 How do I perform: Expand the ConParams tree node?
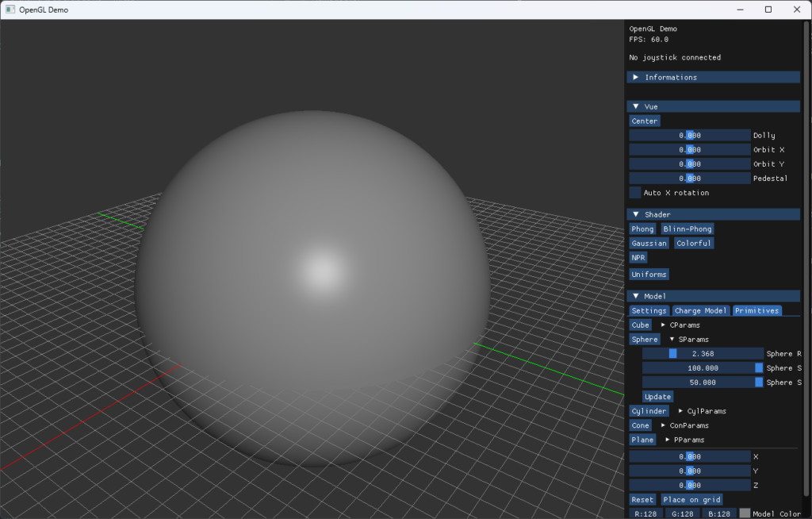[684, 425]
